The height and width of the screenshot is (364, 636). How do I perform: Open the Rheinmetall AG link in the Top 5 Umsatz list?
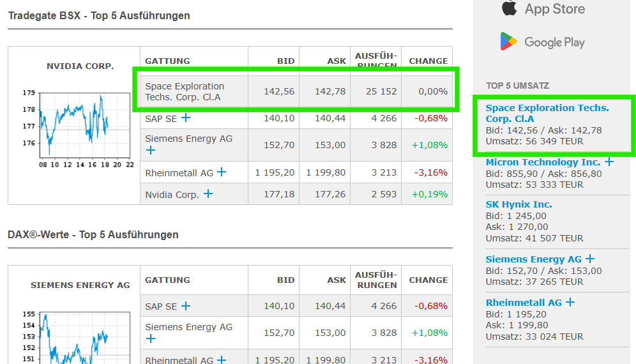pyautogui.click(x=524, y=303)
